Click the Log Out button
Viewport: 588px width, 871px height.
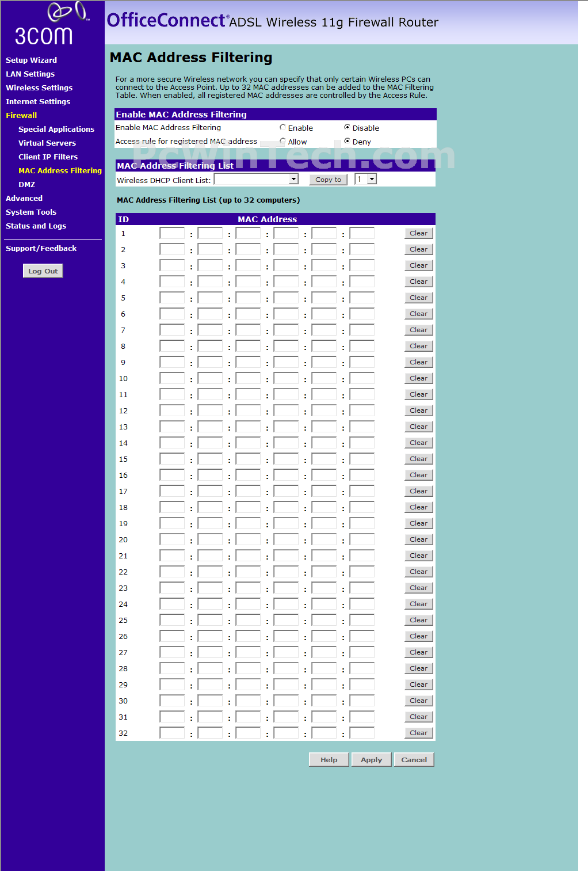[43, 271]
